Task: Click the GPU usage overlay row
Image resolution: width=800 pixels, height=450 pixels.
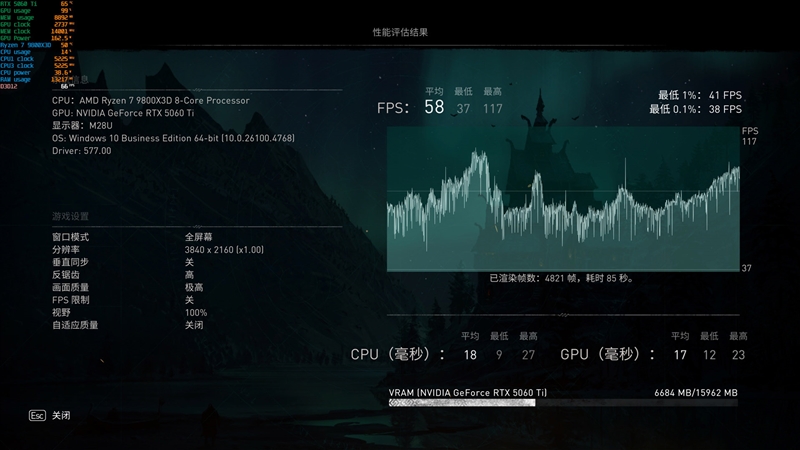Action: point(36,11)
